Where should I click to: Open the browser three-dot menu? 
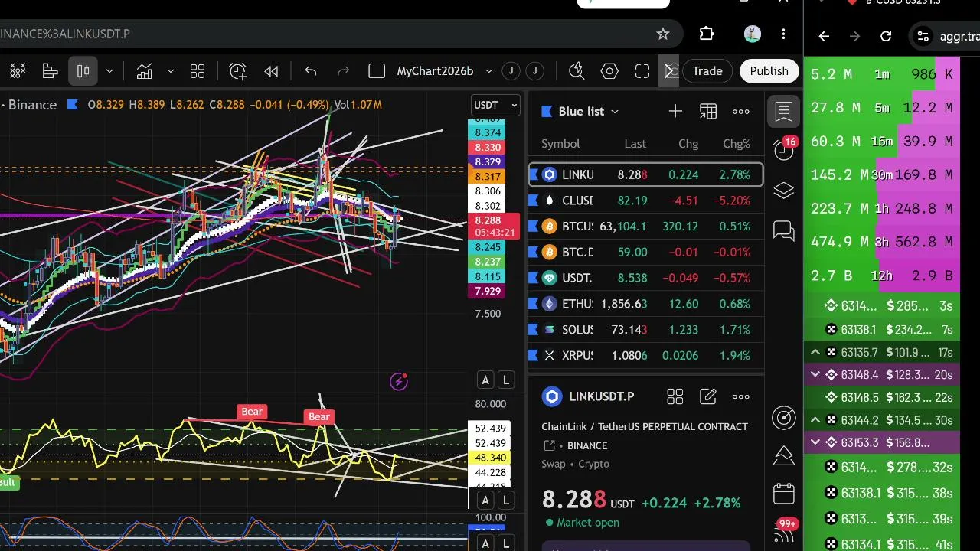click(783, 34)
